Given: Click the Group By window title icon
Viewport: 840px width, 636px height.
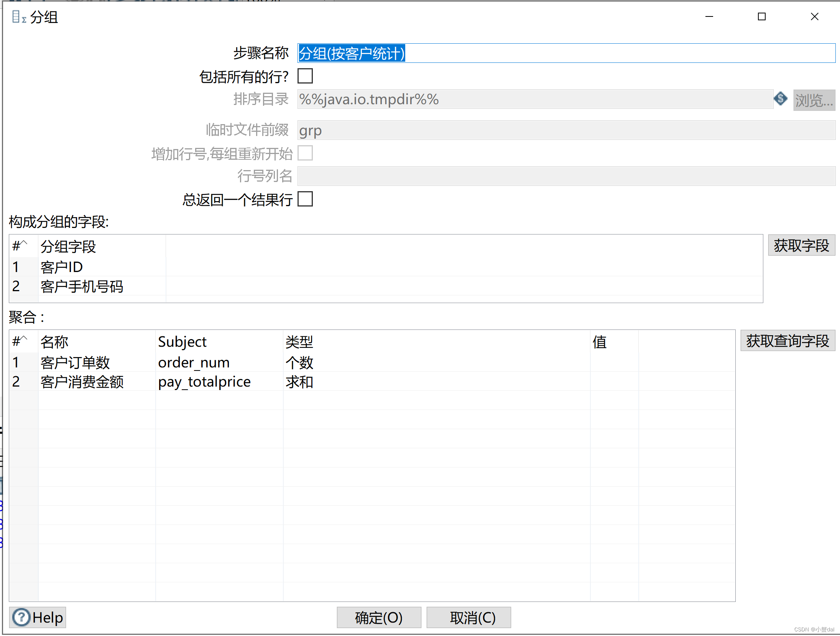Looking at the screenshot, I should click(x=18, y=17).
